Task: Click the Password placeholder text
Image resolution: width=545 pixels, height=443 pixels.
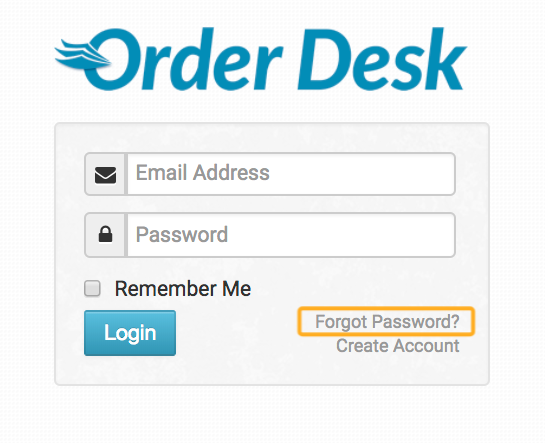Action: click(182, 235)
